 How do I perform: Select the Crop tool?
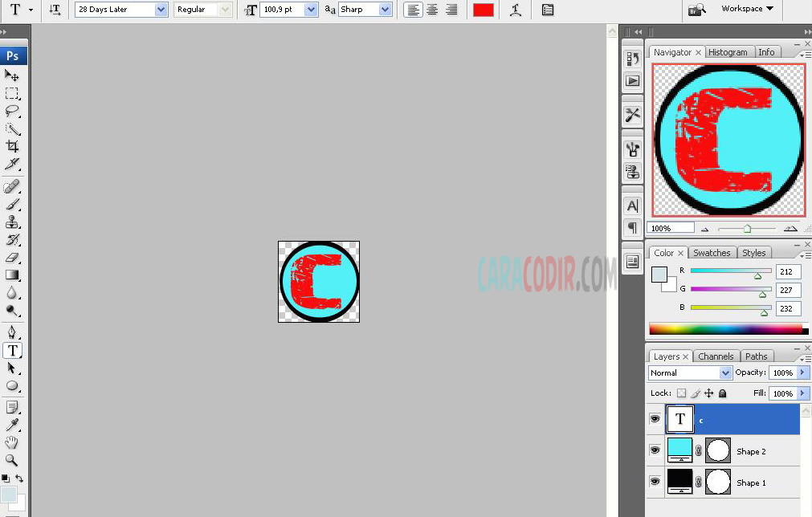11,146
